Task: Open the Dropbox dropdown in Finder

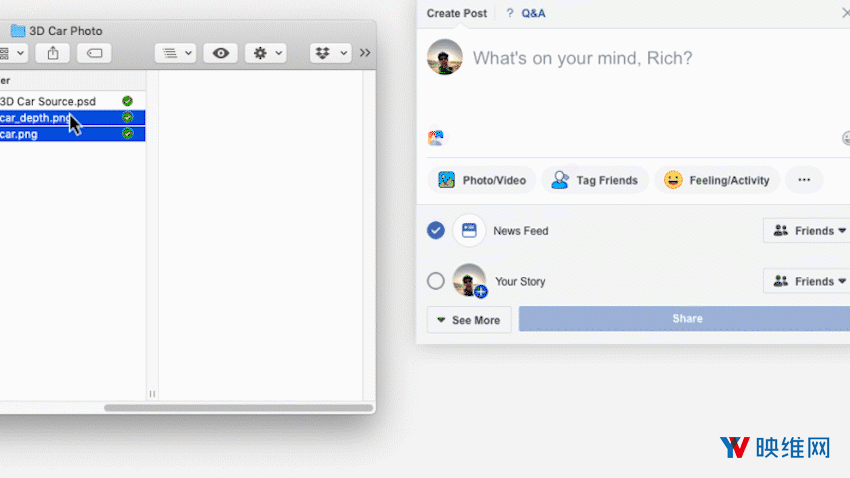Action: (x=330, y=53)
